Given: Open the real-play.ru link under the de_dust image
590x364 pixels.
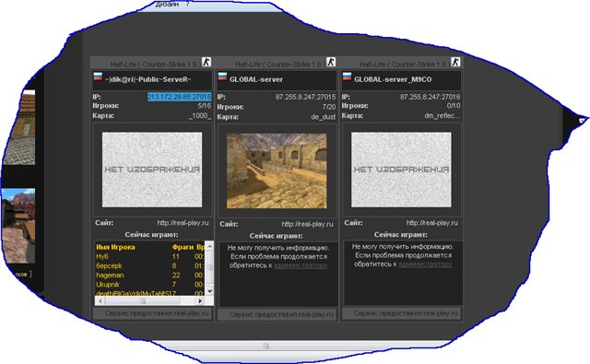Looking at the screenshot, I should point(307,224).
